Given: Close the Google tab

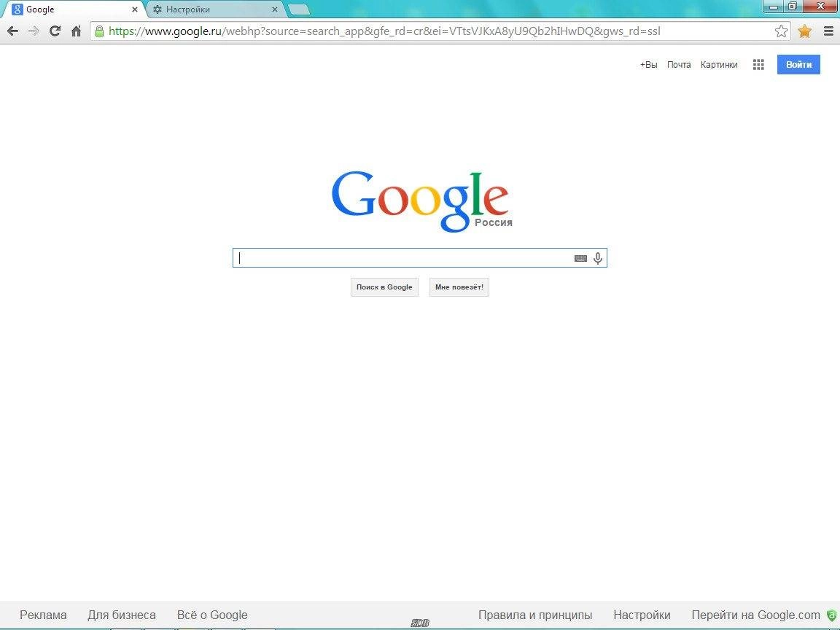Looking at the screenshot, I should [134, 9].
